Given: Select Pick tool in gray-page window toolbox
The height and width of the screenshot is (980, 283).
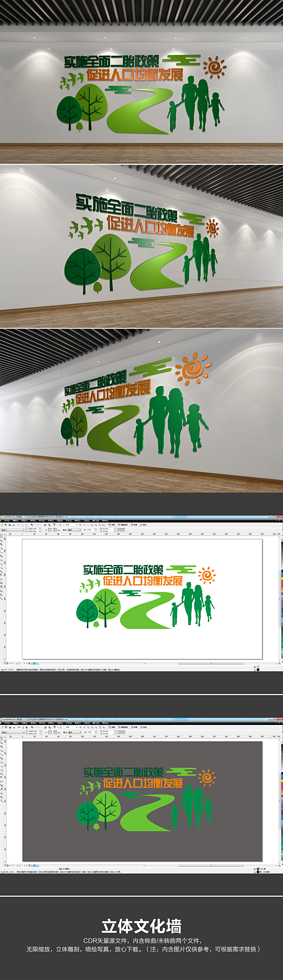Looking at the screenshot, I should tap(1, 739).
